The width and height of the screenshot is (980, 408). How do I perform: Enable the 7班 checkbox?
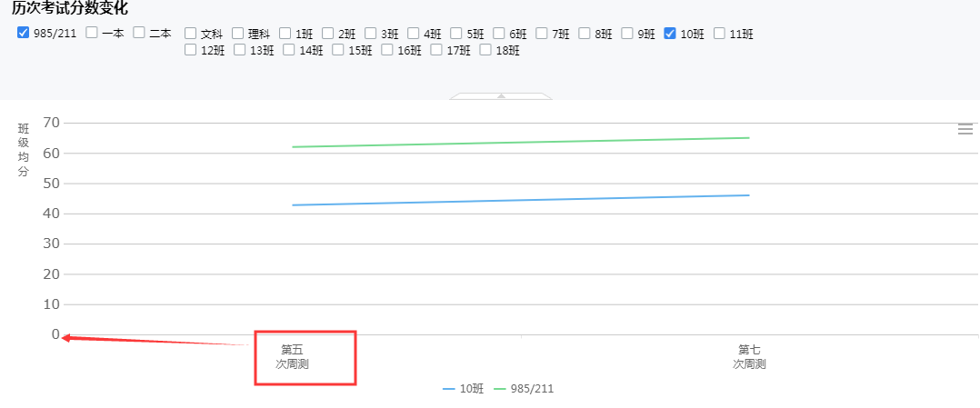click(542, 33)
